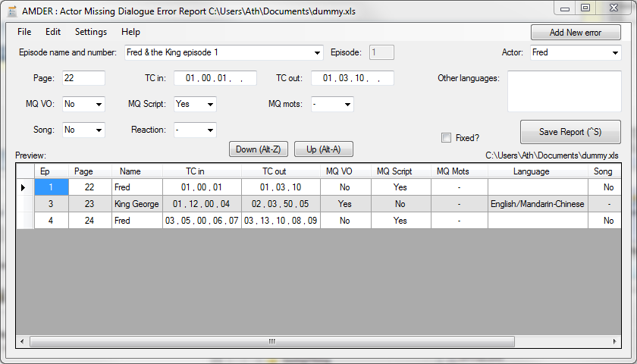Click the Page cell '23'

tap(89, 204)
